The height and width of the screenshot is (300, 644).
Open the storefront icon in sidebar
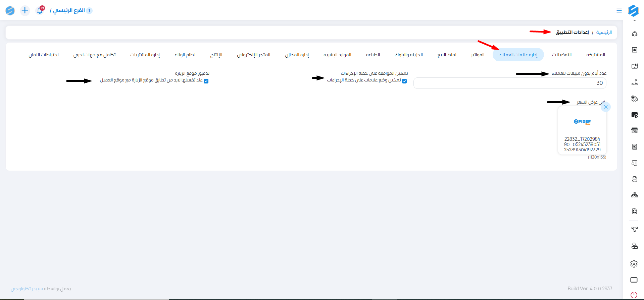tap(634, 130)
